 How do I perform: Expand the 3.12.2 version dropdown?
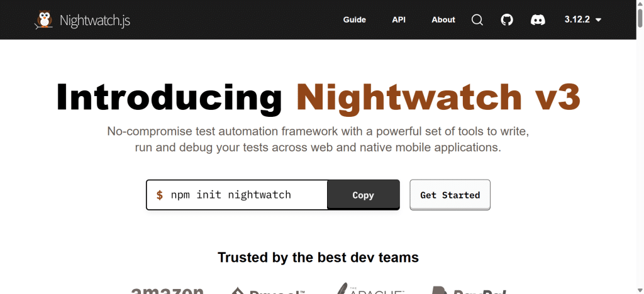click(583, 19)
